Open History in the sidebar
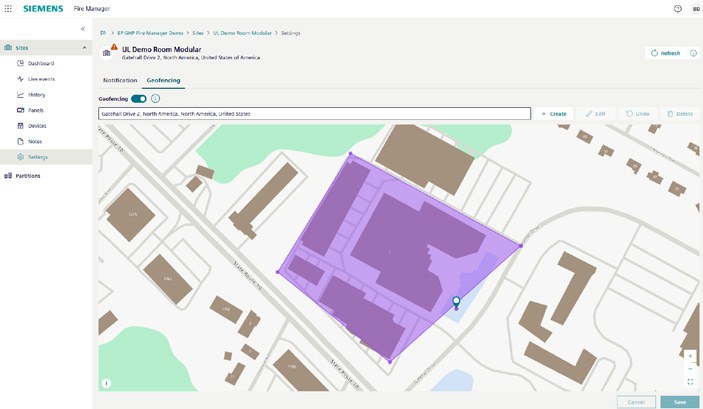 click(x=36, y=95)
